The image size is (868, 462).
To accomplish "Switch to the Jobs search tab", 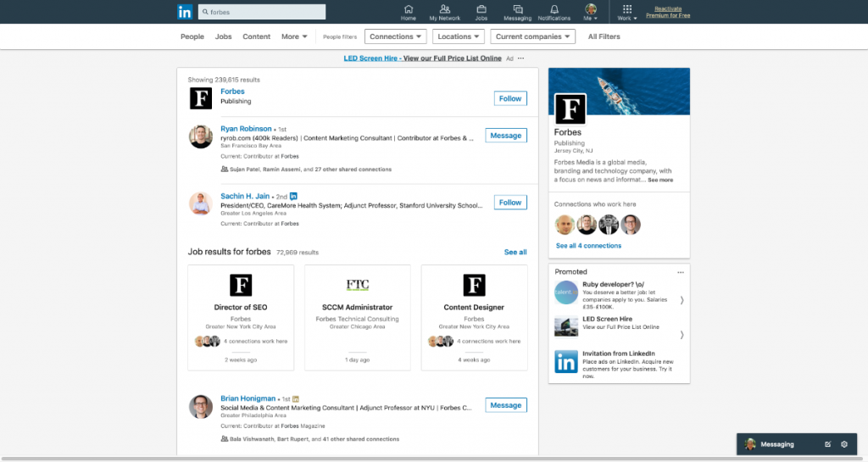I will click(223, 36).
